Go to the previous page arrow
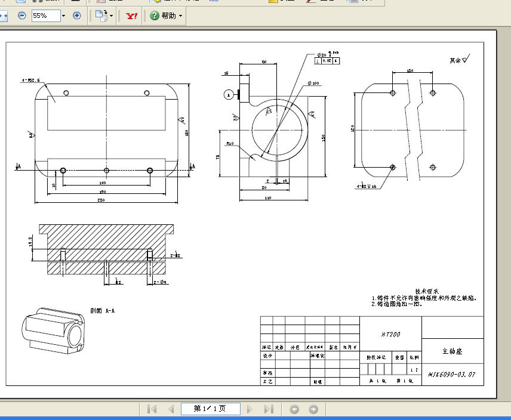Viewport: 511px width, 420px height. (x=171, y=409)
